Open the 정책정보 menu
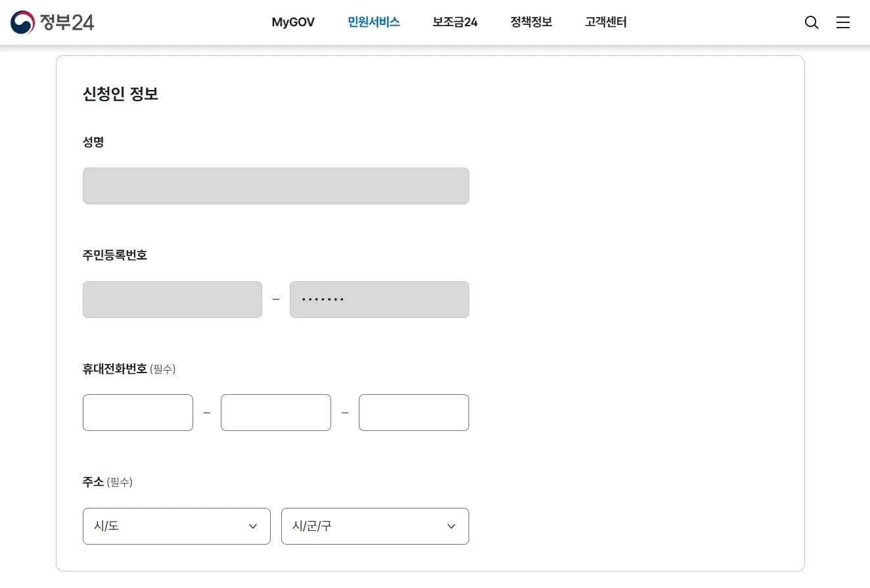This screenshot has height=588, width=870. [x=530, y=22]
